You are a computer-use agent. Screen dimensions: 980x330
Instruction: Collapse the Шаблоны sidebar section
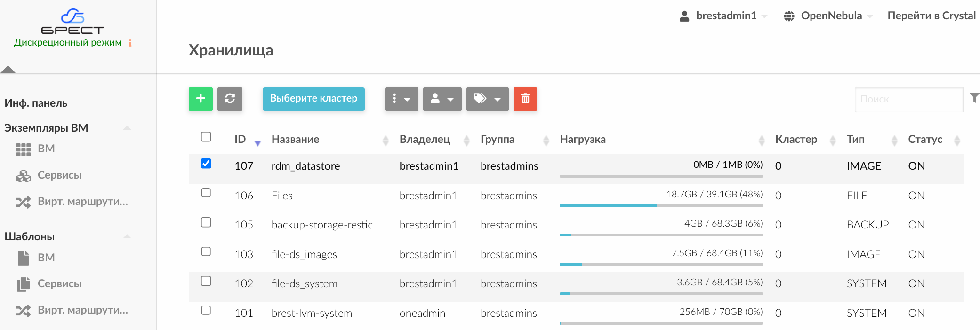pyautogui.click(x=127, y=236)
